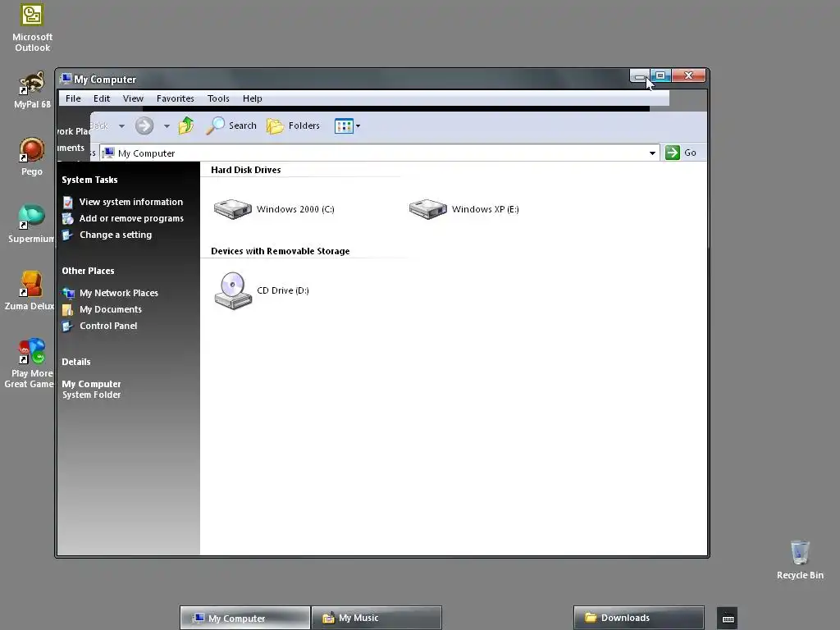840x630 pixels.
Task: Open the Favorites menu
Action: coord(176,98)
